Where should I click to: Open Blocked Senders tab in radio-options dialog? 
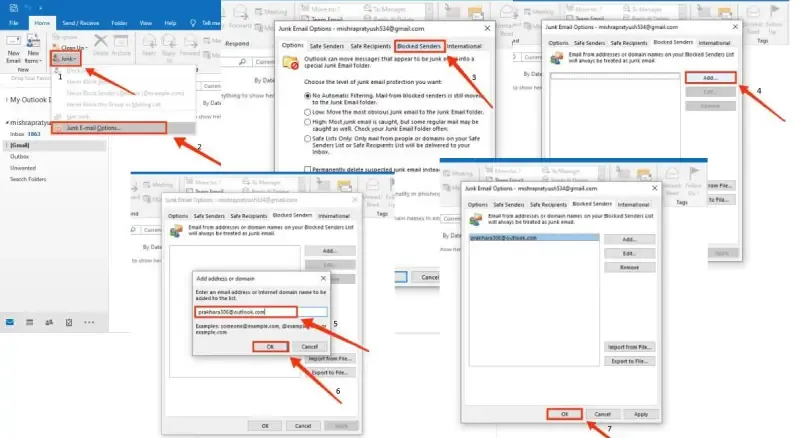pyautogui.click(x=419, y=46)
